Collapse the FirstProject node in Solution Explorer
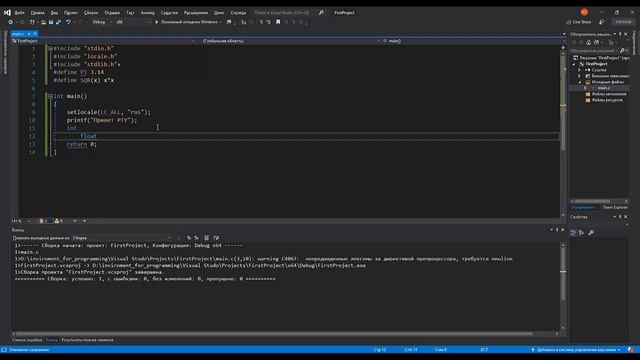The width and height of the screenshot is (640, 360). 574,64
